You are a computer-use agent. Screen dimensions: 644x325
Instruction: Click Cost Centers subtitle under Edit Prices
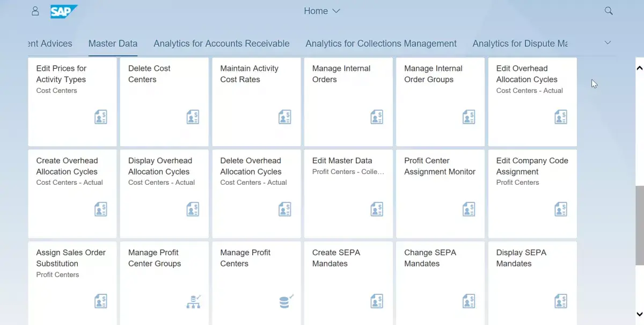pyautogui.click(x=56, y=91)
